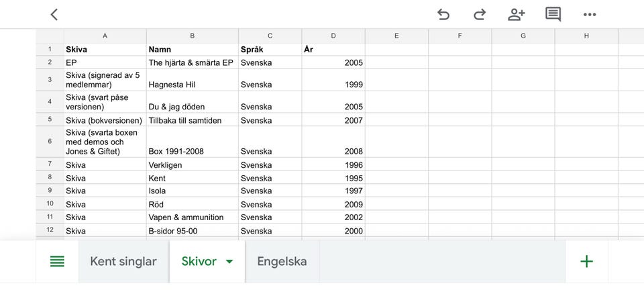
Task: Redo the last action
Action: (x=480, y=14)
